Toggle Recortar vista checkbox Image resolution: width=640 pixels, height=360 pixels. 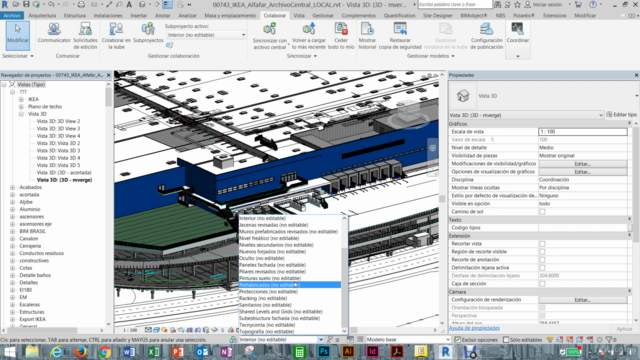click(542, 244)
